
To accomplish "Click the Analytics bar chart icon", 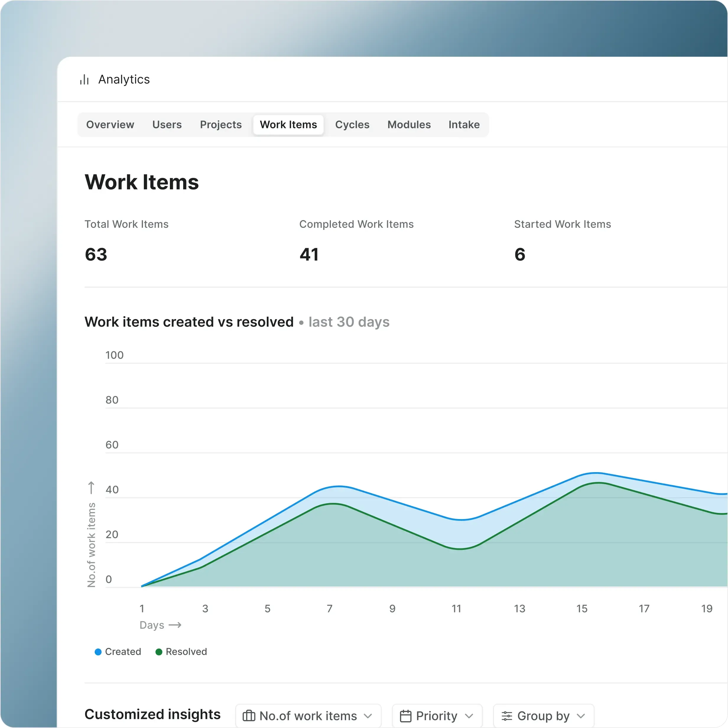I will pos(84,79).
